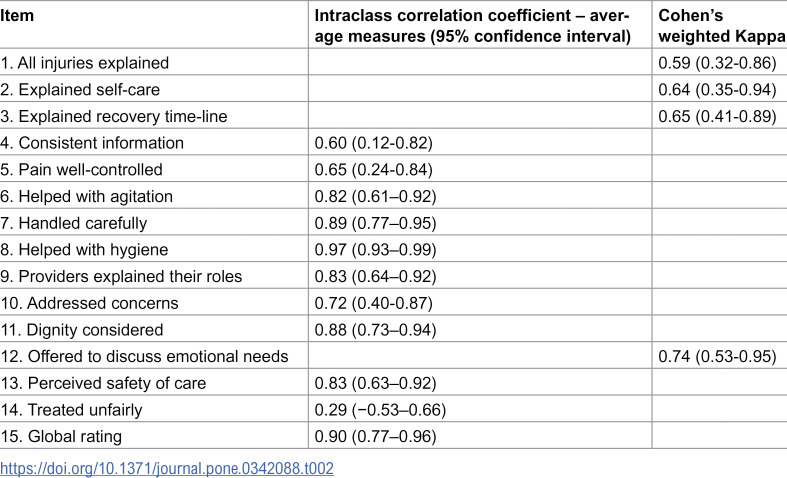Viewport: 787px width, 478px height.
Task: Select the 8. Helped with hygiene label
Action: pos(84,250)
